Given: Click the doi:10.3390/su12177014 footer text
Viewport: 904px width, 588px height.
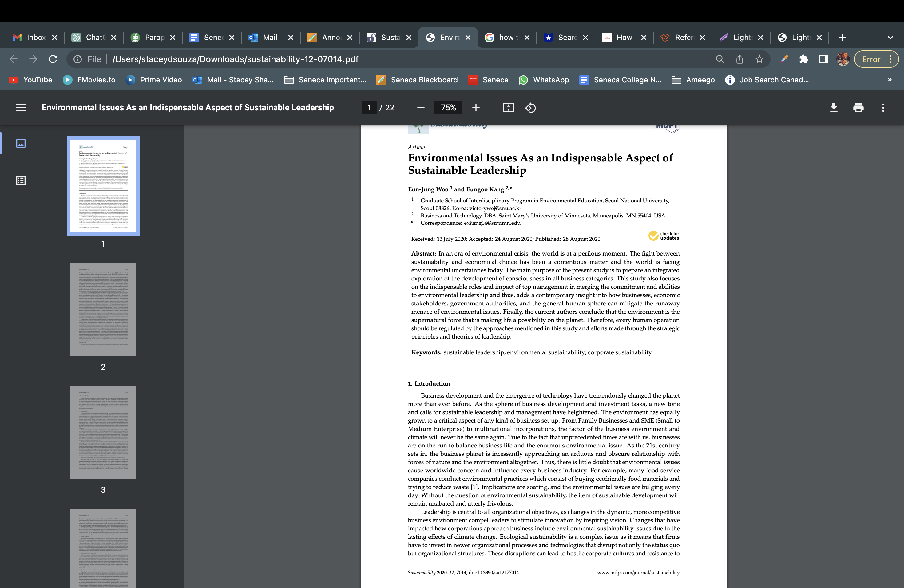Looking at the screenshot, I should 494,572.
